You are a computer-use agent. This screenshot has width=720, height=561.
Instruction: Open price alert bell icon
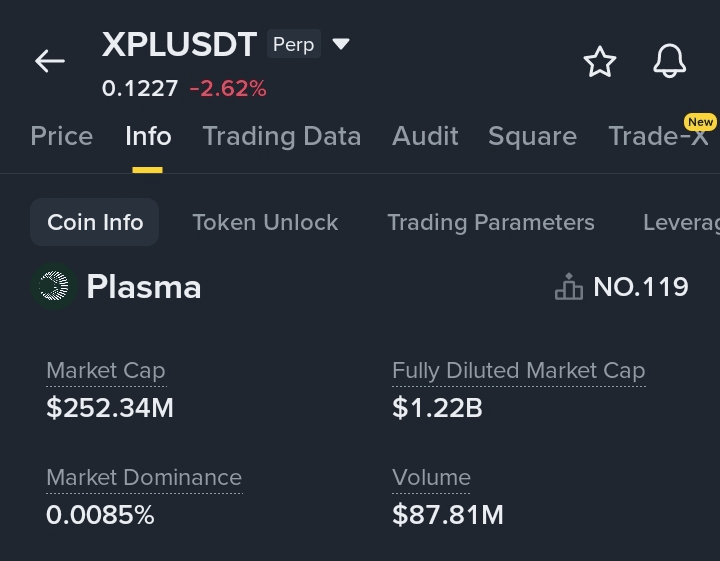pyautogui.click(x=669, y=62)
